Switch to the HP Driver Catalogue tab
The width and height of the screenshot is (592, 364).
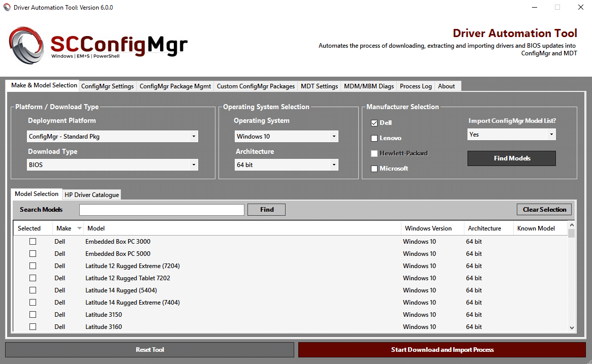[92, 194]
